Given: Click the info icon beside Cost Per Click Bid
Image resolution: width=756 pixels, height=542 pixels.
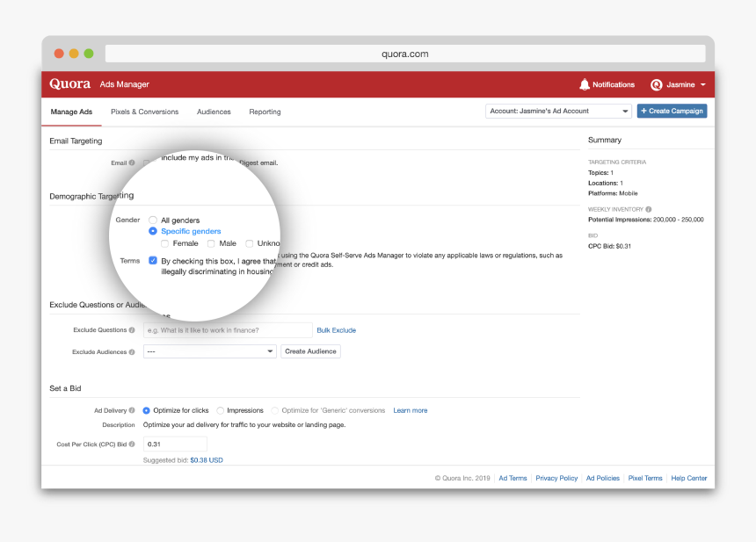Looking at the screenshot, I should (x=132, y=444).
